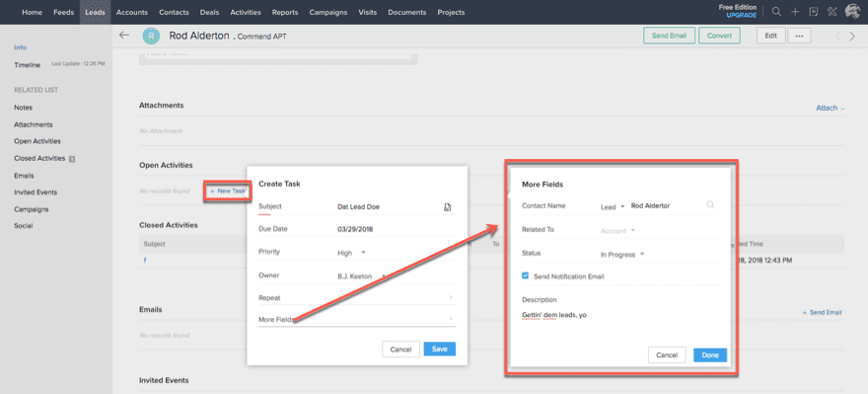Jump to Social in related list

click(24, 226)
